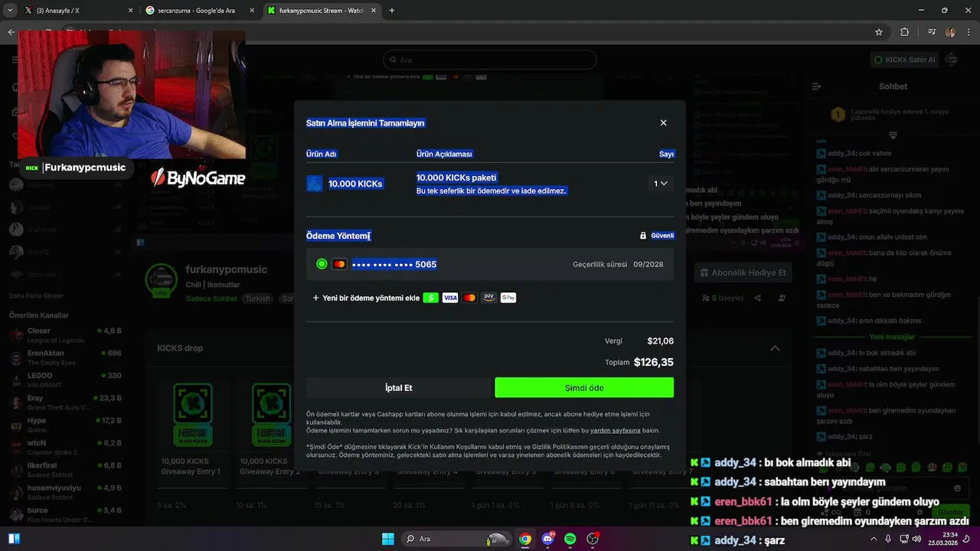Open the browser extensions puzzle icon
Viewport: 980px width, 551px height.
[904, 32]
